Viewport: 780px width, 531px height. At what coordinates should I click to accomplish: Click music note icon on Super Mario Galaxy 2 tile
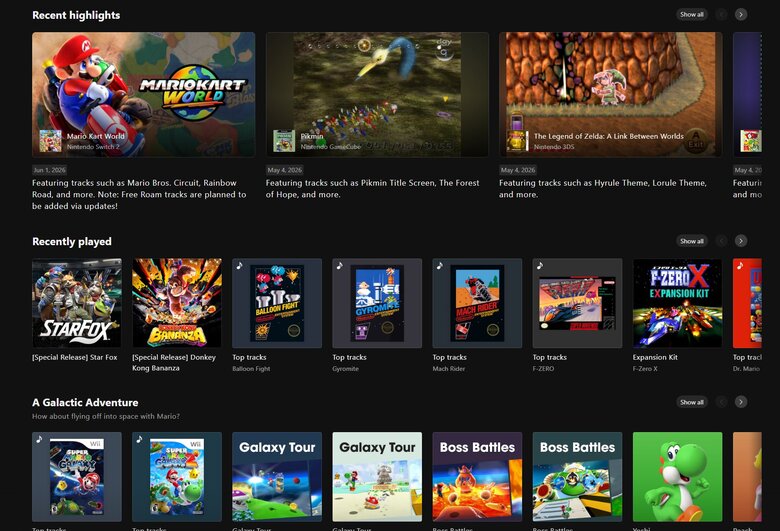click(x=139, y=439)
